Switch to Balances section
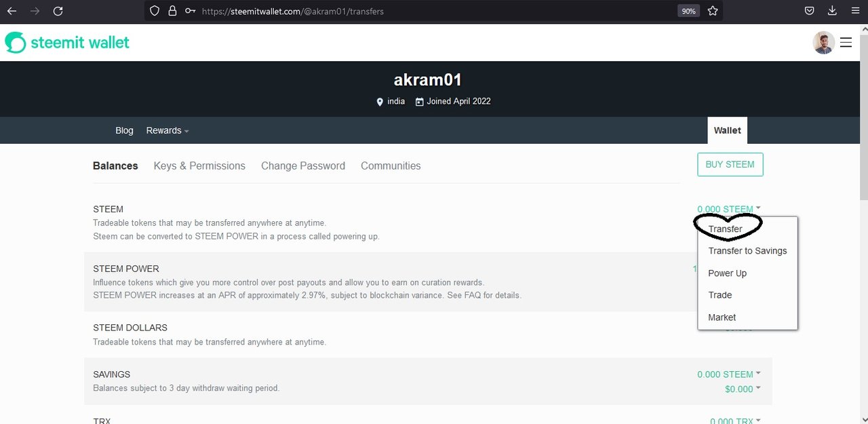Image resolution: width=868 pixels, height=424 pixels. tap(115, 166)
